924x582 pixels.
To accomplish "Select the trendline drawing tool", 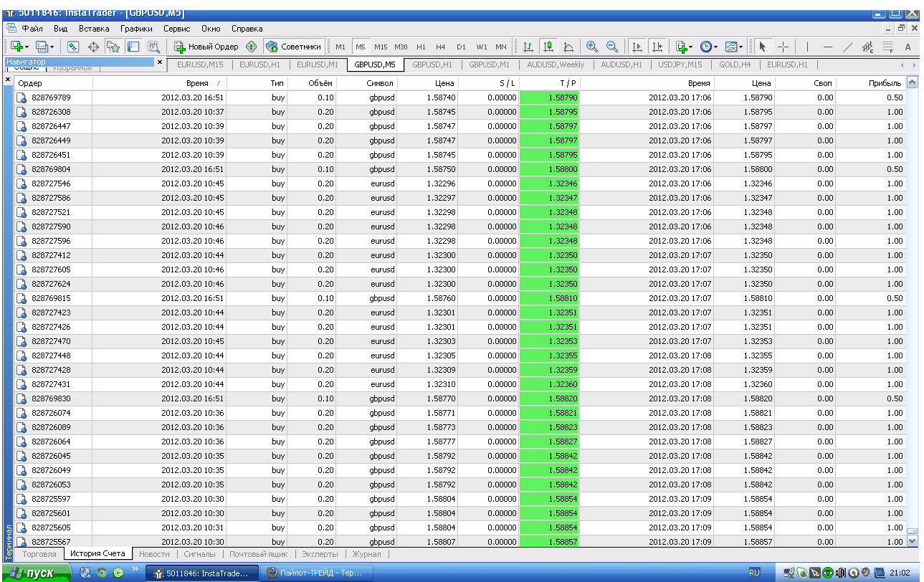I will [x=848, y=47].
